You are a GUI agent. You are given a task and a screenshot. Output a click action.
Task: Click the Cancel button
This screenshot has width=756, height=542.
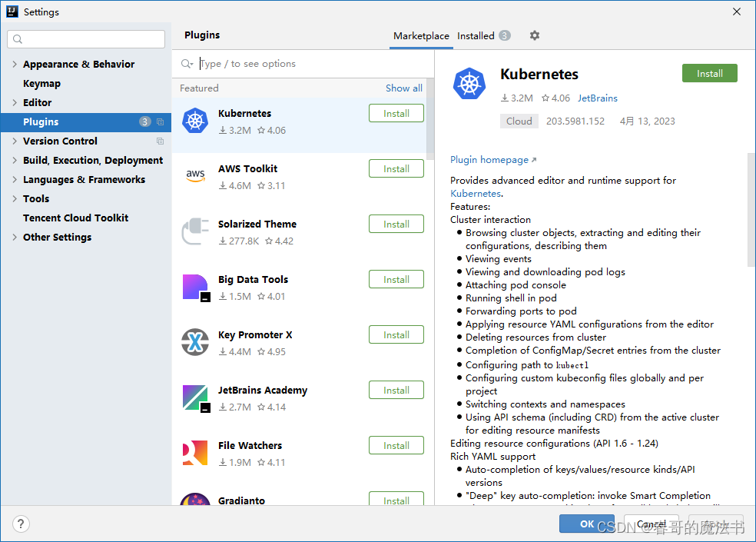point(652,524)
